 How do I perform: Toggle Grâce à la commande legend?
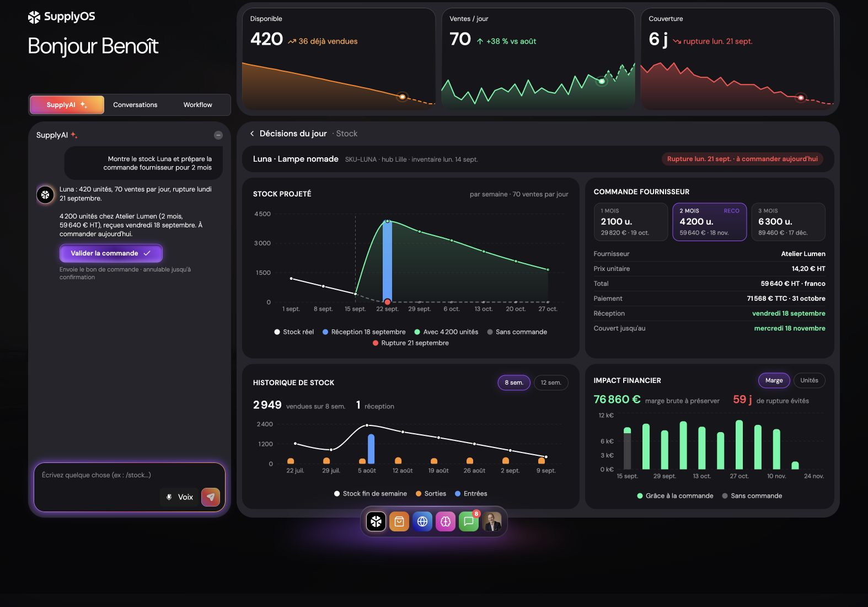pos(675,496)
